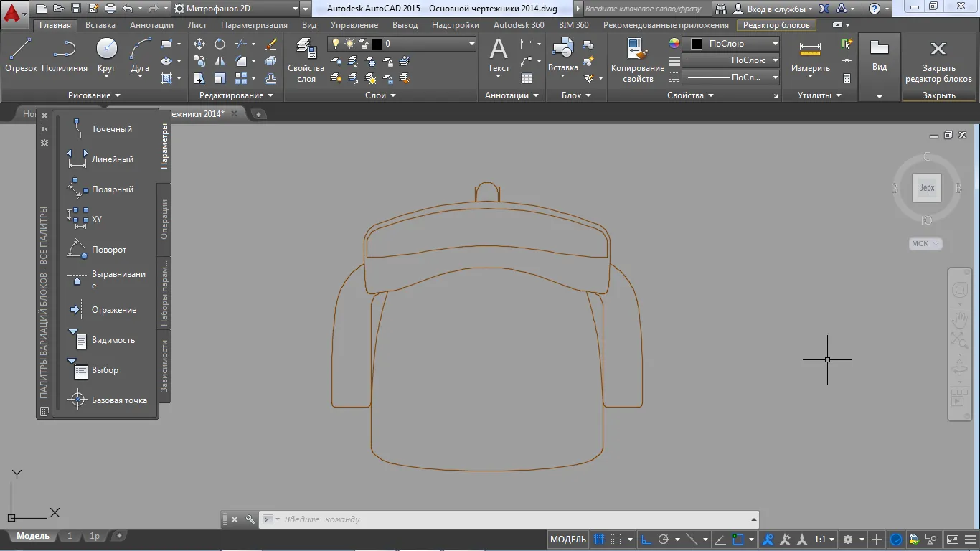
Task: Select the Полилиния polyline tool
Action: point(65,55)
